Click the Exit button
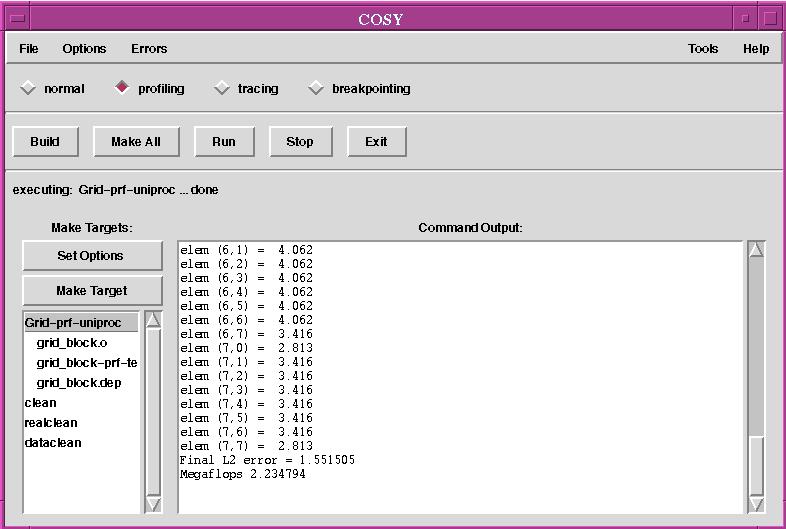 pyautogui.click(x=376, y=141)
